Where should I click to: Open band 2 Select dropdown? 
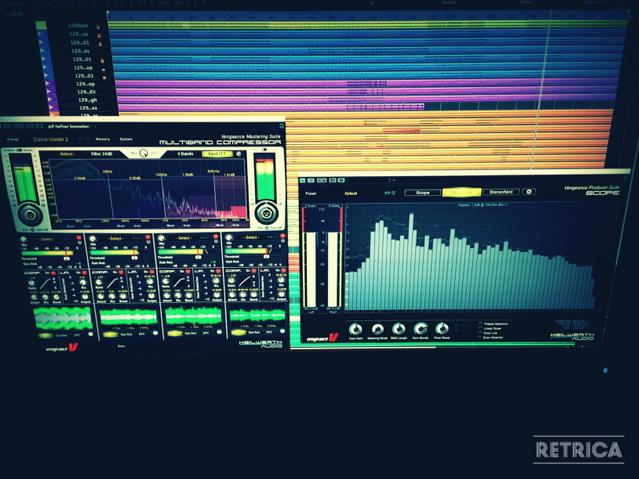pyautogui.click(x=117, y=238)
